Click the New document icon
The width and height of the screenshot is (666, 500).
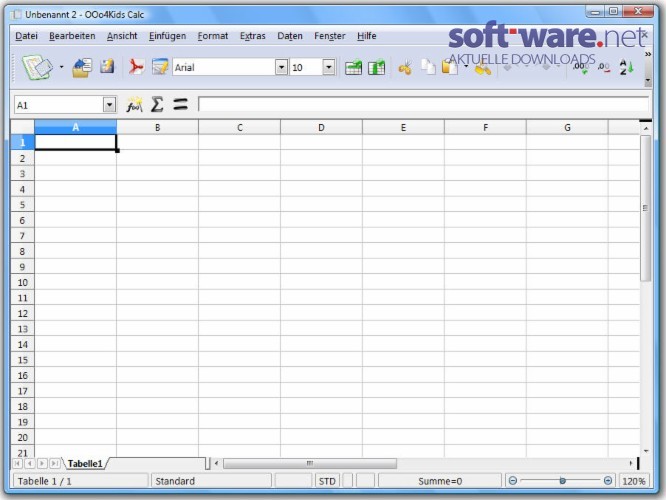tap(37, 67)
